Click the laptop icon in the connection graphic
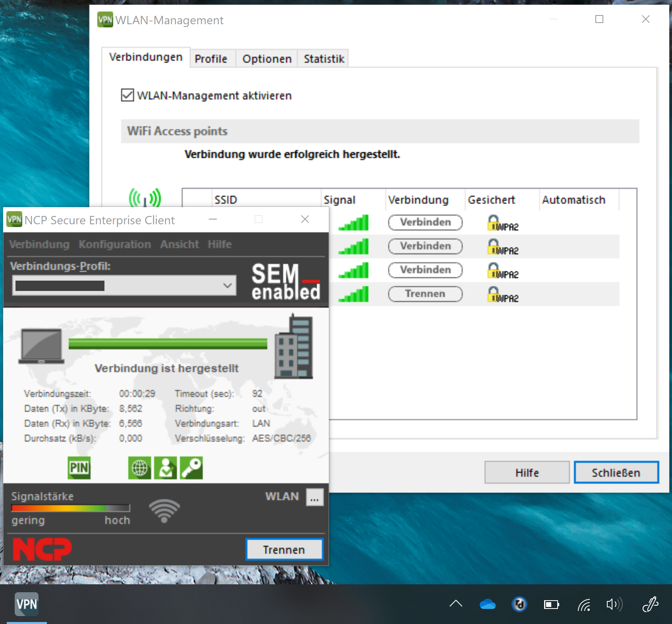Screen dimensions: 672x624 41,346
